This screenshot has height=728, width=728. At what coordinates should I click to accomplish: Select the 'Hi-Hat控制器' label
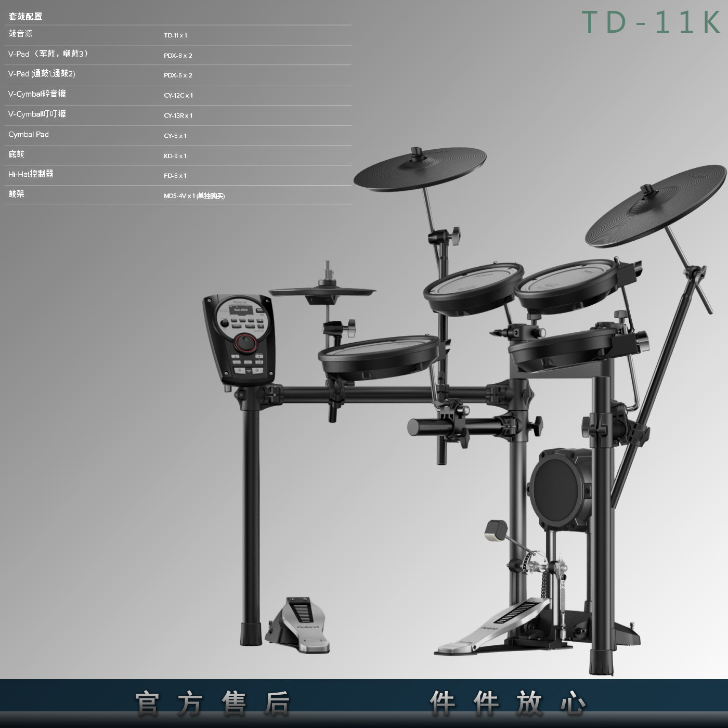pos(31,174)
